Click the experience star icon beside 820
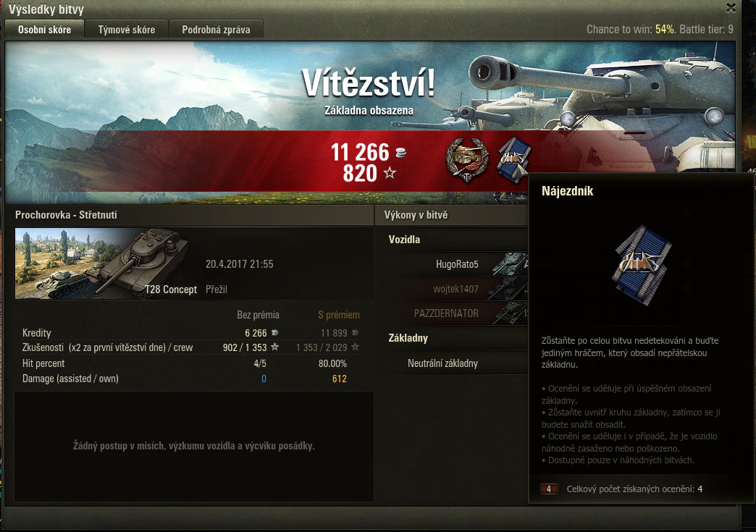The height and width of the screenshot is (532, 756). tap(390, 172)
